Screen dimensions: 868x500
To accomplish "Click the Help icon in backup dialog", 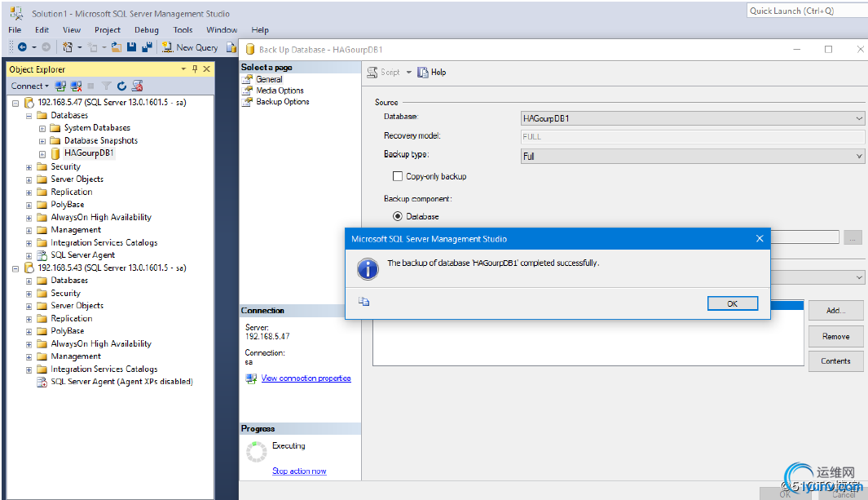I will (423, 73).
